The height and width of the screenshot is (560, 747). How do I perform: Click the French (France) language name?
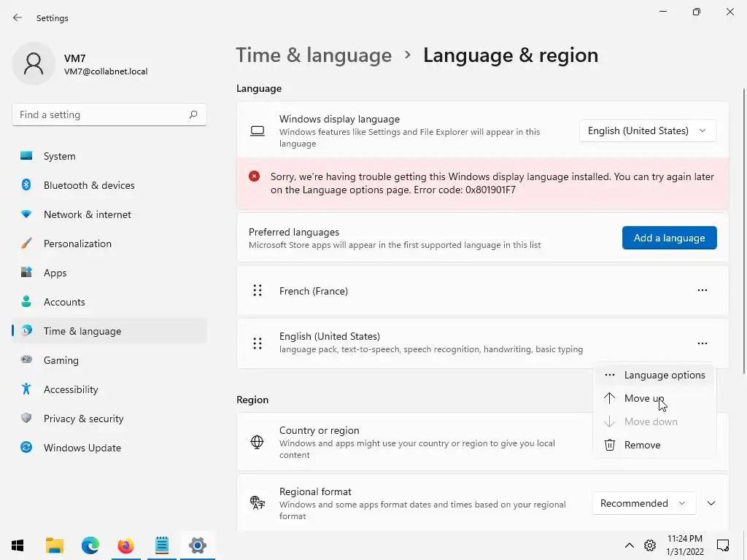click(314, 291)
